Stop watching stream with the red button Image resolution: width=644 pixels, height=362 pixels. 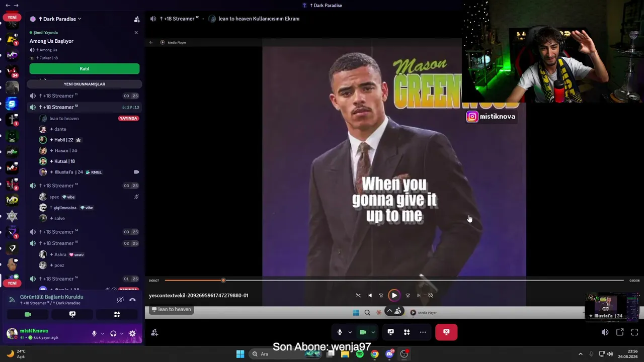tap(446, 332)
